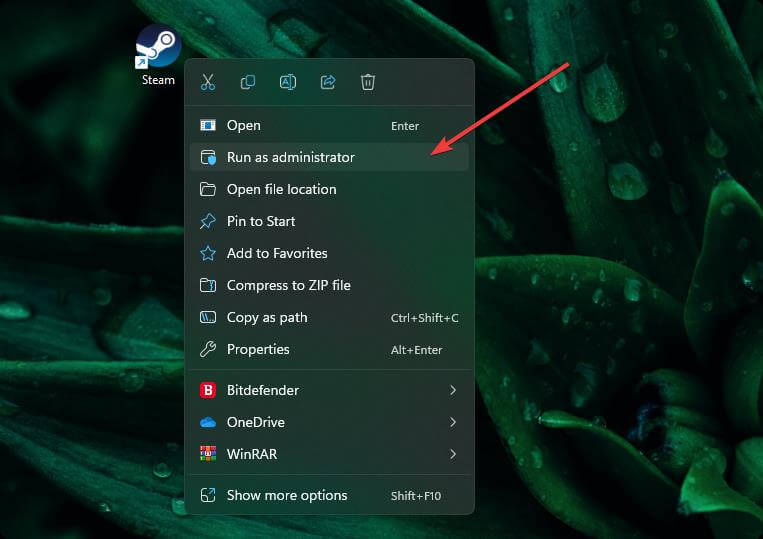763x539 pixels.
Task: Select Pin to Start
Action: click(329, 221)
